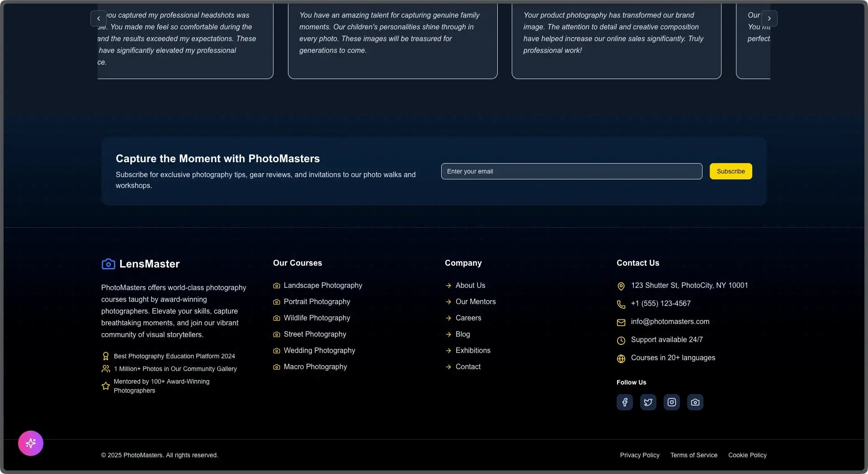Go to the Our Mentors page
Viewport: 868px width, 474px height.
476,302
